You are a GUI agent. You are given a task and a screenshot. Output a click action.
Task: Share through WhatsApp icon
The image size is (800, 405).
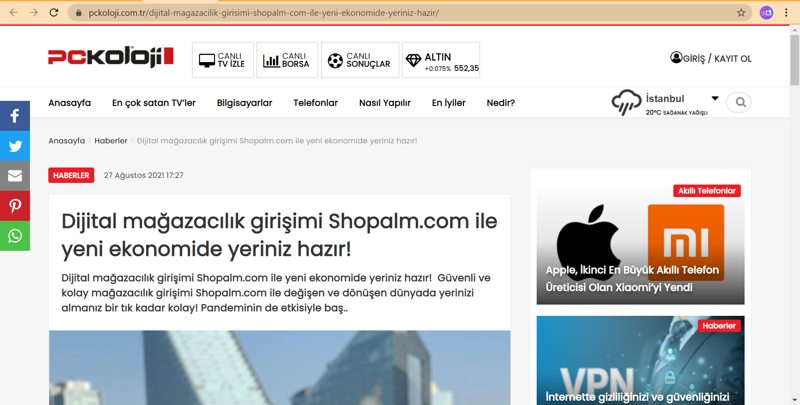(x=15, y=236)
